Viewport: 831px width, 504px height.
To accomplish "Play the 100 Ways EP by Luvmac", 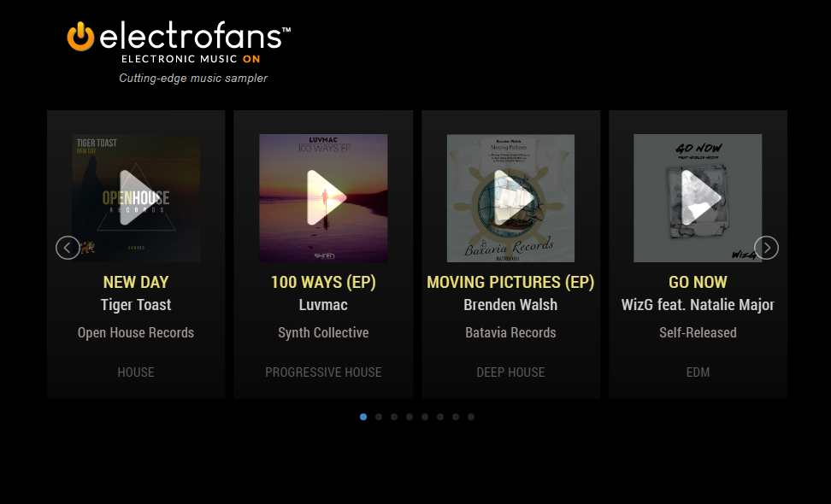I will [x=323, y=198].
